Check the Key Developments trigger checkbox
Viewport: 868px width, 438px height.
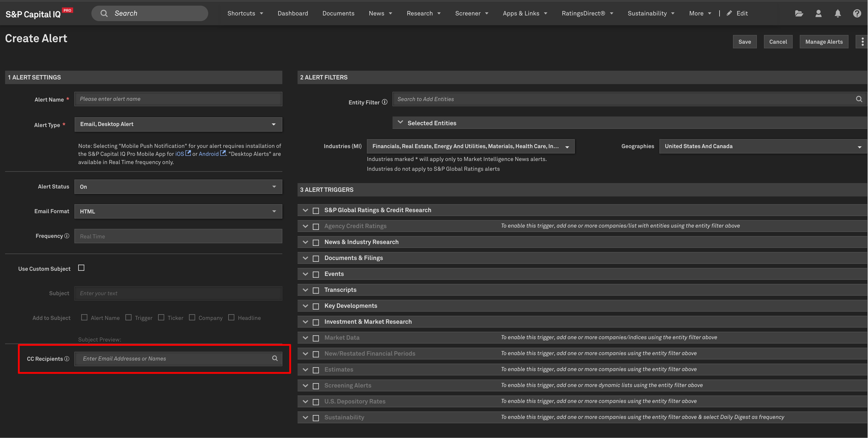tap(316, 306)
